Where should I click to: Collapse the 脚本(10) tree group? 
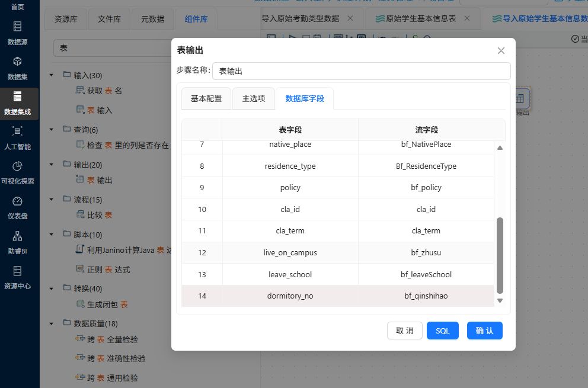tap(52, 234)
